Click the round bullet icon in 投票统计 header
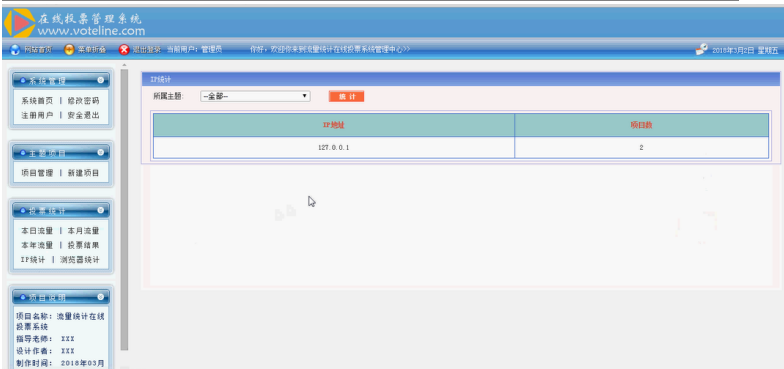Viewport: 784px width, 369px height. pyautogui.click(x=23, y=210)
